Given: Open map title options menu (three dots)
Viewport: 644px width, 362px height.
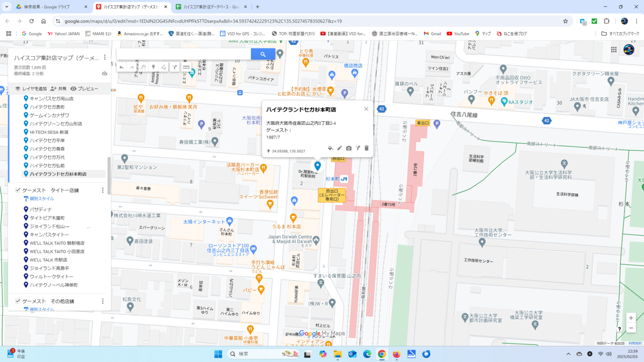Looking at the screenshot, I should click(105, 57).
